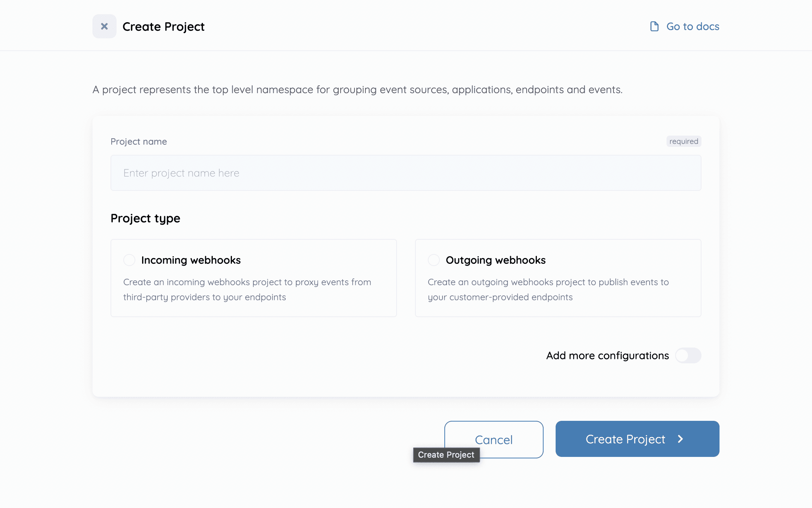Click the dark Create Project tooltip
Image resolution: width=812 pixels, height=508 pixels.
click(x=446, y=455)
